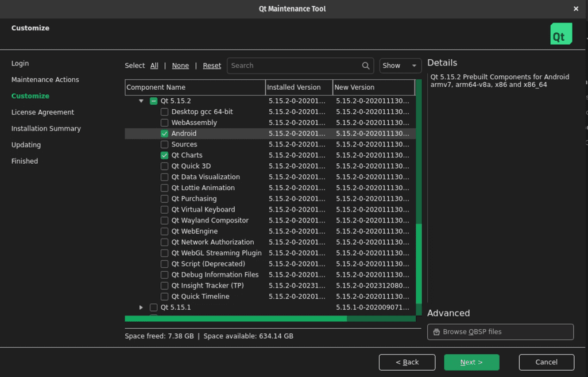Select the Updating step
588x377 pixels.
coord(26,145)
